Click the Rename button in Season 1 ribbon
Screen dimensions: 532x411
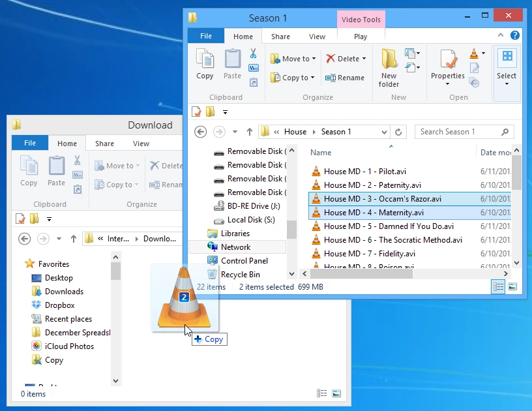tap(345, 78)
